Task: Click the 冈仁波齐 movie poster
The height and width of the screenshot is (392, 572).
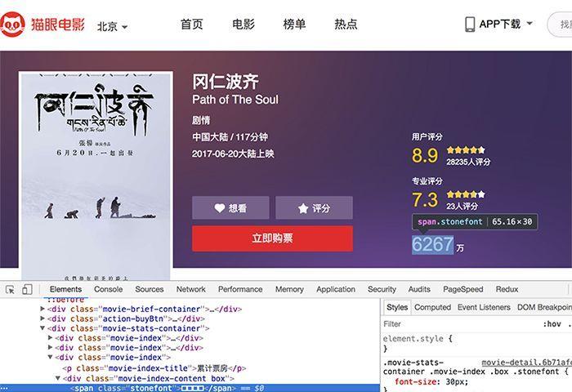Action: click(x=96, y=176)
